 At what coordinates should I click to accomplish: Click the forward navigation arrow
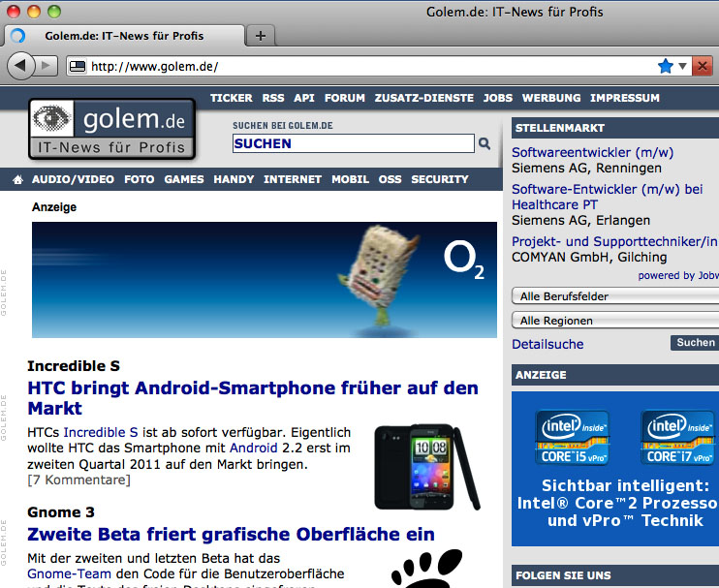tap(46, 66)
